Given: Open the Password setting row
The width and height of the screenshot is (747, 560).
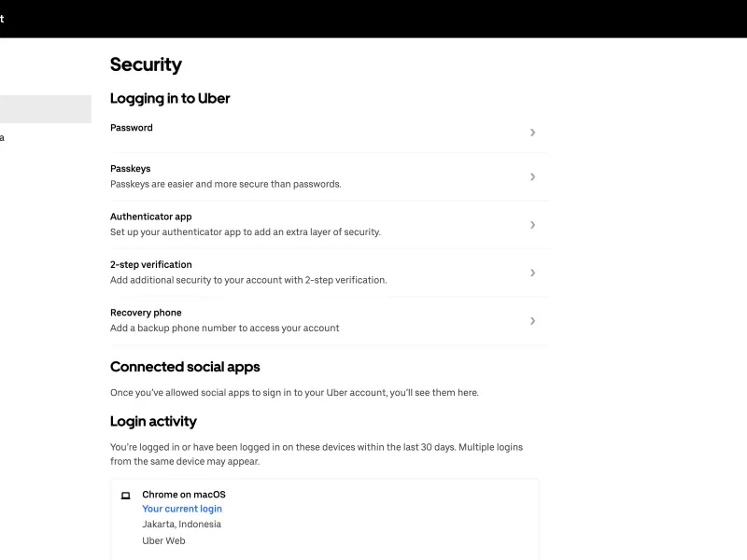Looking at the screenshot, I should tap(330, 133).
